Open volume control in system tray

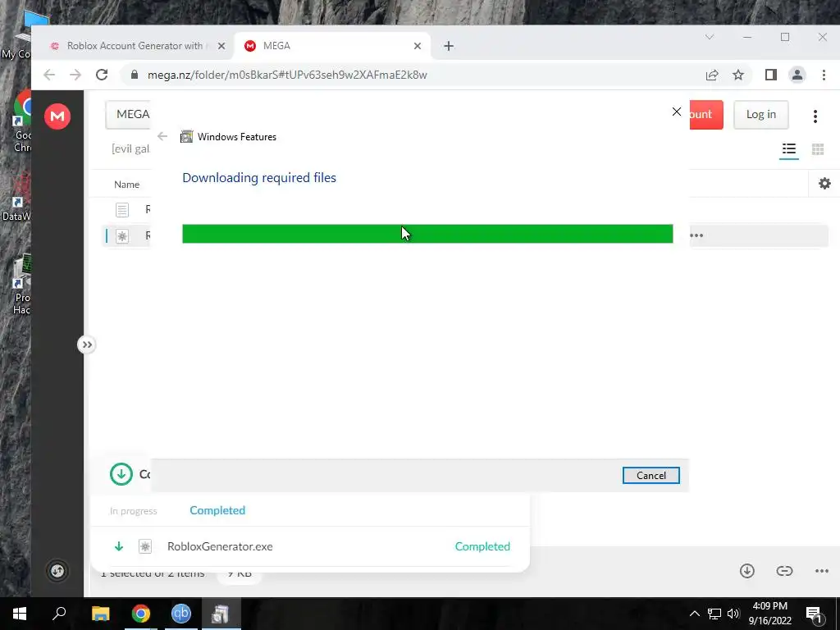733,614
